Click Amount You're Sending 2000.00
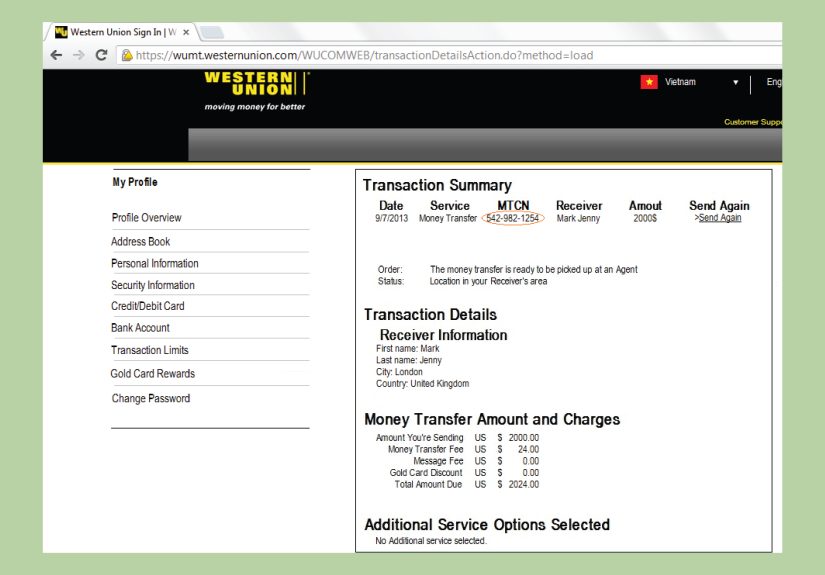The width and height of the screenshot is (825, 575). click(x=524, y=438)
